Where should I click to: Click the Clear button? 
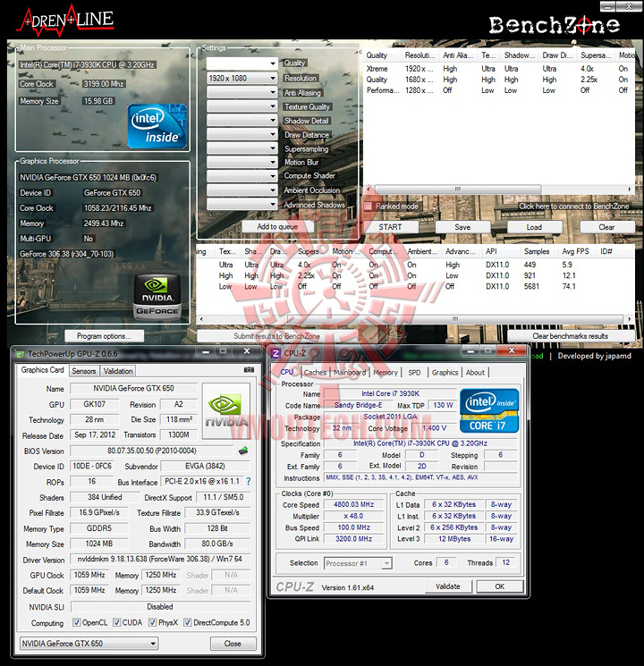606,227
